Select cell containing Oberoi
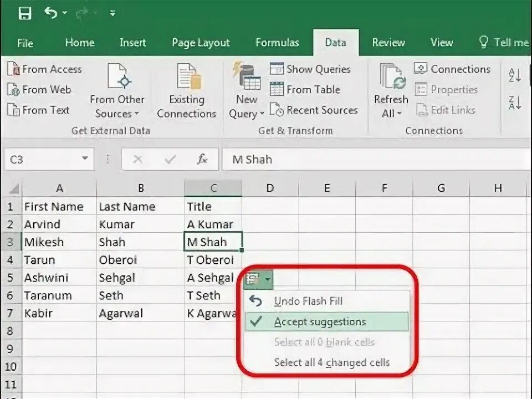This screenshot has height=399, width=532. [x=141, y=260]
